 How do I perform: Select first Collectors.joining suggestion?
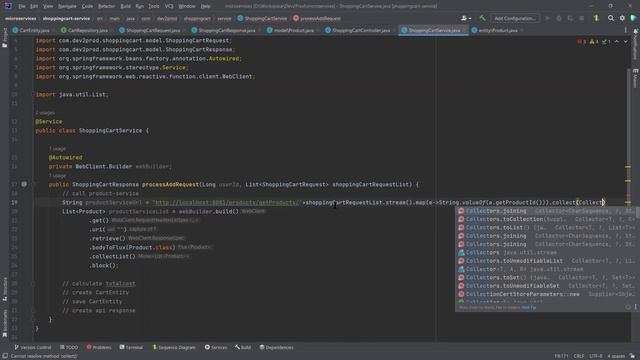545,211
